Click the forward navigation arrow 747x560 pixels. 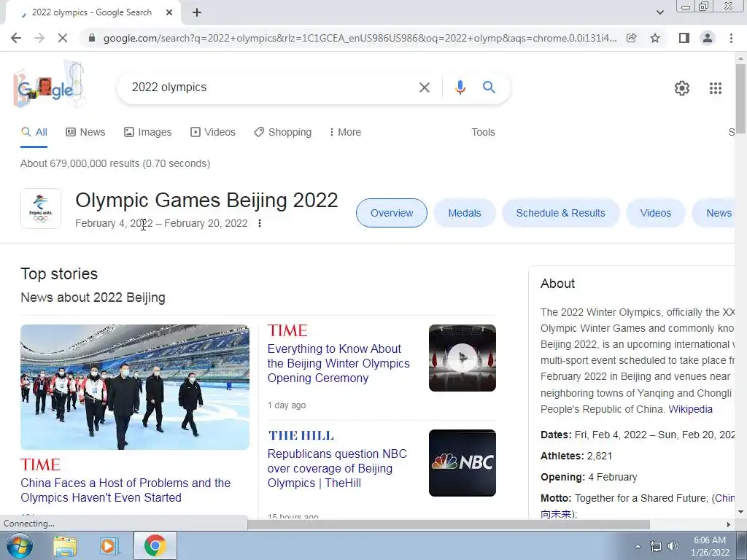tap(39, 38)
